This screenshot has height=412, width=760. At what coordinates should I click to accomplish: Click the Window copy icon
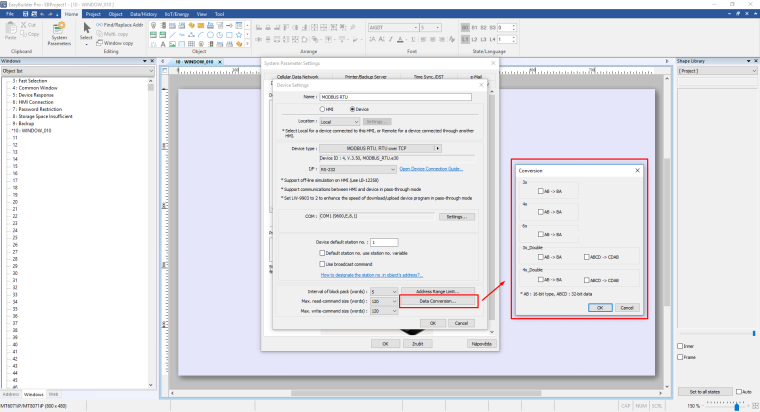pyautogui.click(x=116, y=43)
